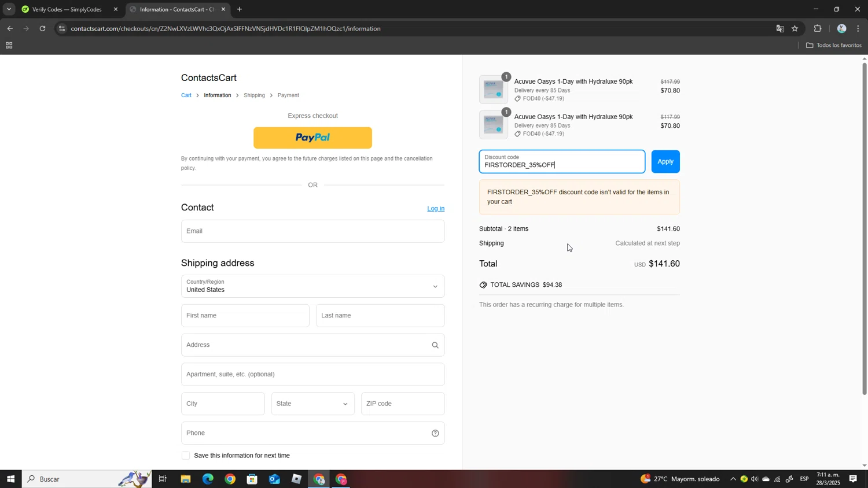868x488 pixels.
Task: Close the ContactsCart Information tab
Action: 223,9
